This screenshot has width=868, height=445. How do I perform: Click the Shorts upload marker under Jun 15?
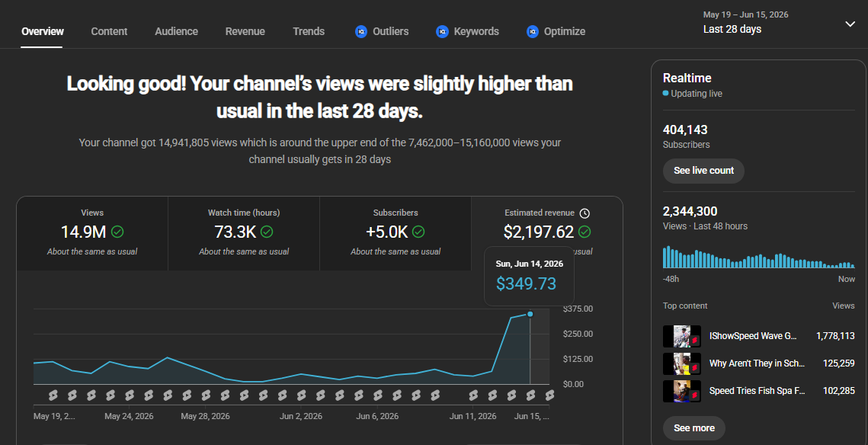point(549,395)
